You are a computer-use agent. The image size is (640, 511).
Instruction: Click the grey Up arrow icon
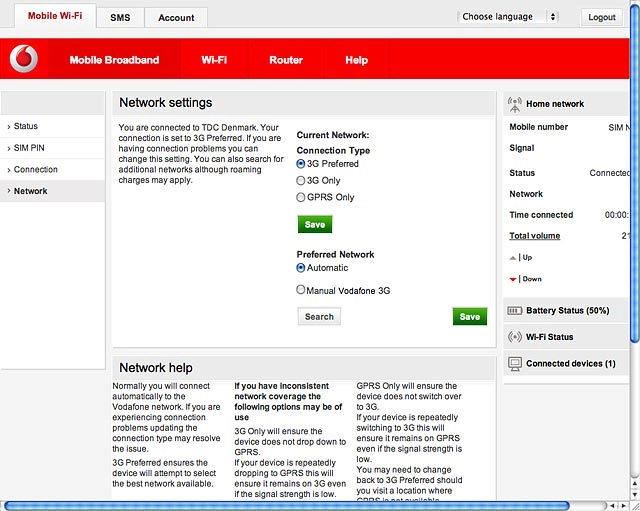click(513, 258)
